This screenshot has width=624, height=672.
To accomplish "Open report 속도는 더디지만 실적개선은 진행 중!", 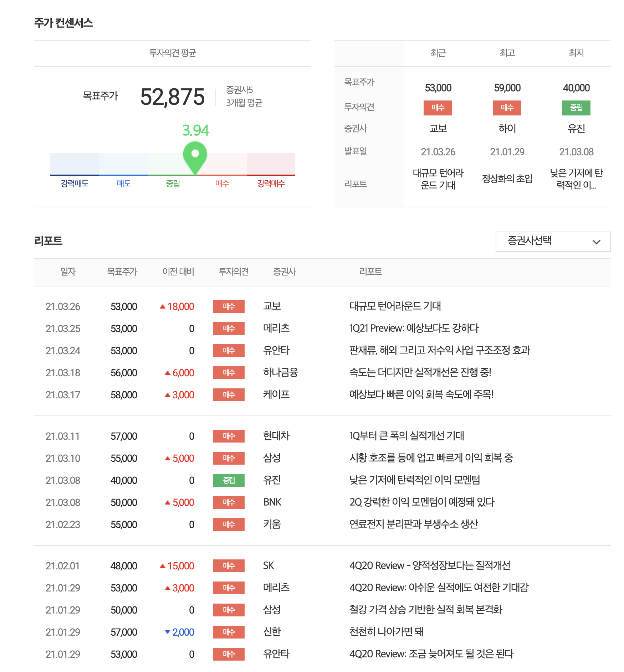I will [x=420, y=372].
